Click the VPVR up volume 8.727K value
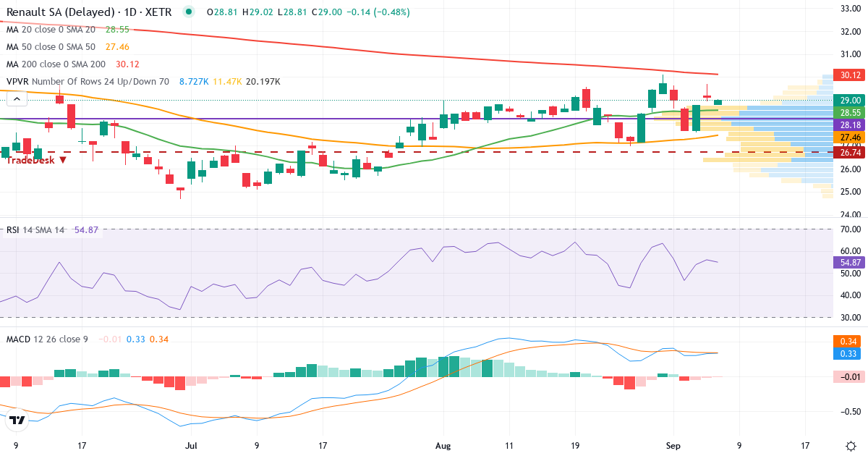This screenshot has width=868, height=456. tap(193, 82)
